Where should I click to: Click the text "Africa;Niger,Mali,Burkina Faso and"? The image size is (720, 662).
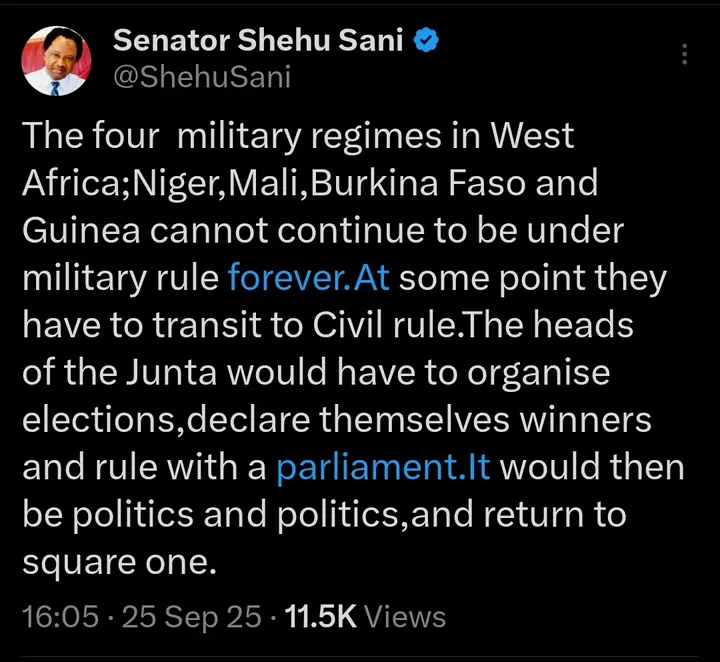coord(310,184)
